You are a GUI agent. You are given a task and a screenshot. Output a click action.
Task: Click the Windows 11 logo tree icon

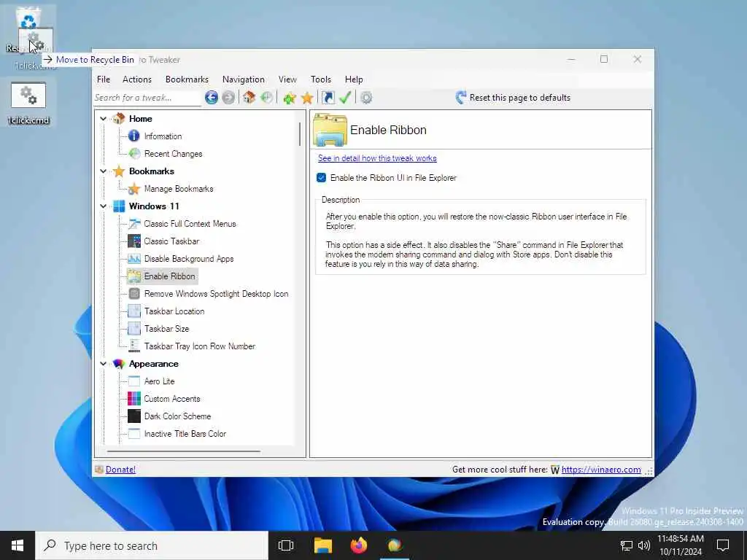point(119,206)
